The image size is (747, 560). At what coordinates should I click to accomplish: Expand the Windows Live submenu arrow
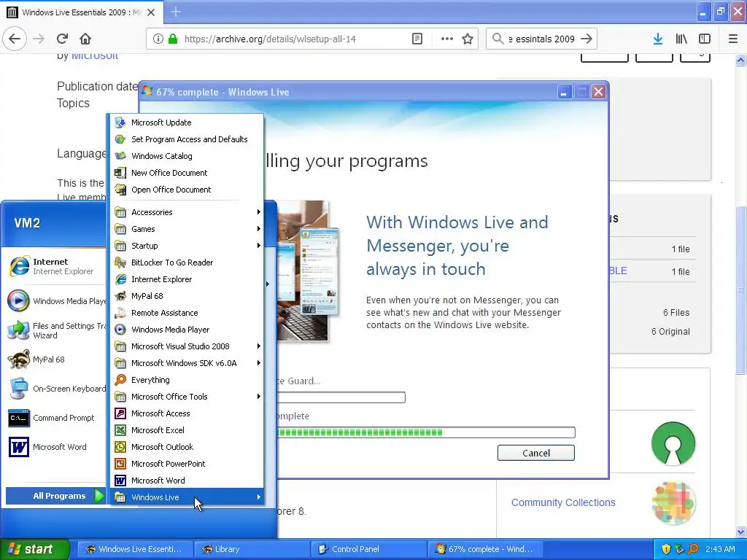pyautogui.click(x=259, y=497)
